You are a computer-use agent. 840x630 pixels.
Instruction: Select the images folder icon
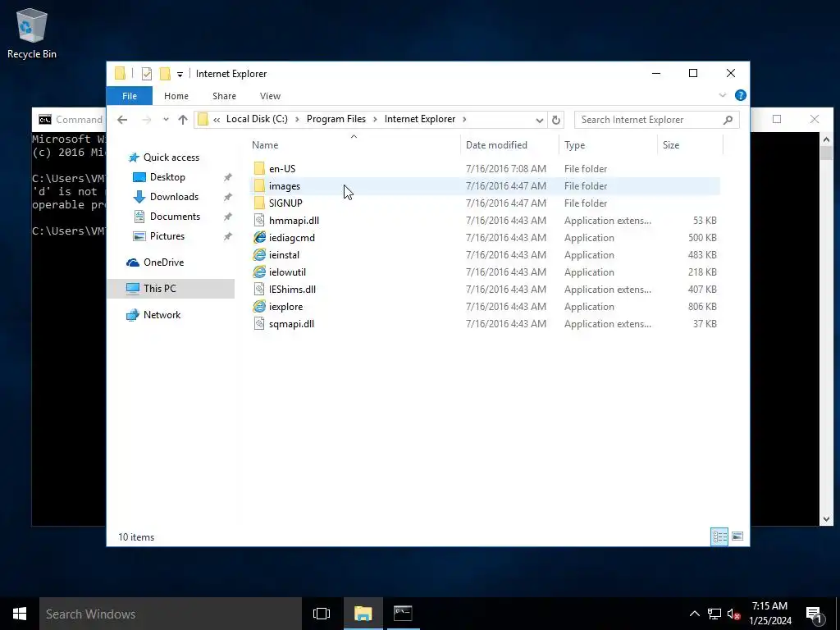pyautogui.click(x=259, y=186)
